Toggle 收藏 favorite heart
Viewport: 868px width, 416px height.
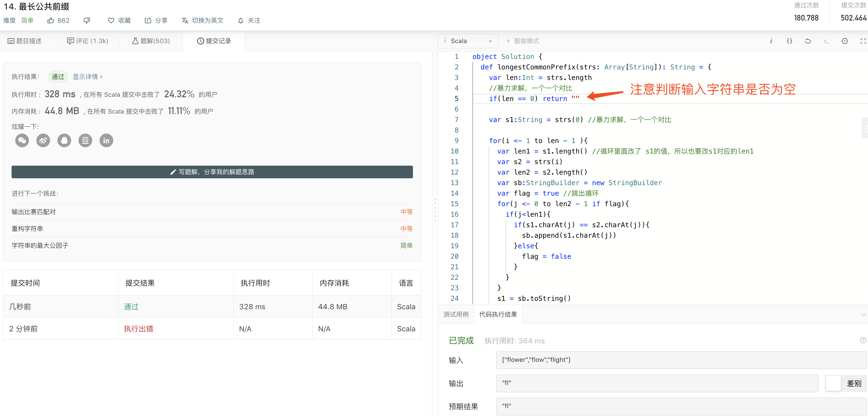point(119,21)
